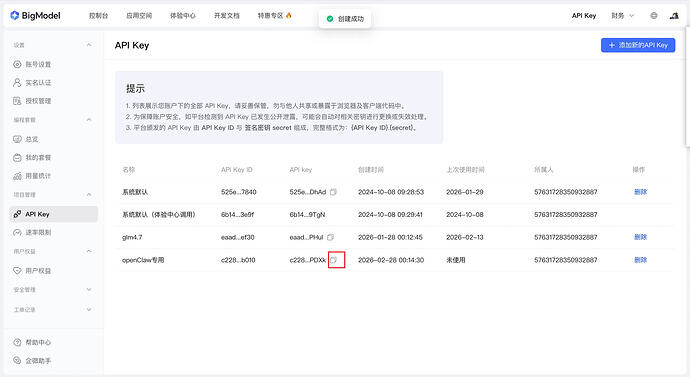Expand the 工单记录 sidebar section
The image size is (690, 377).
coord(89,310)
